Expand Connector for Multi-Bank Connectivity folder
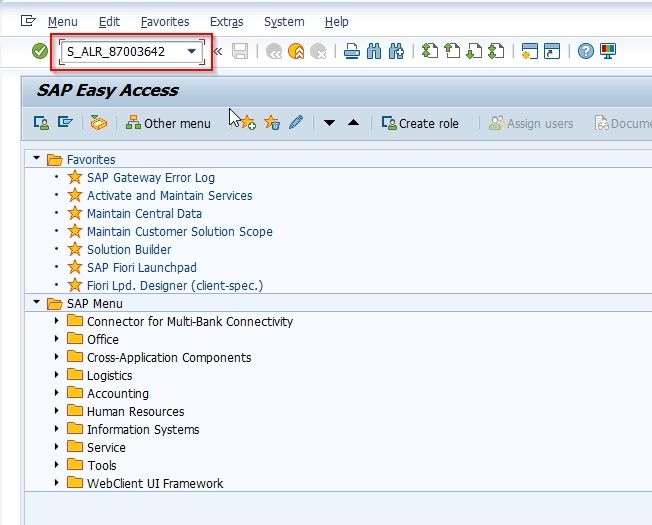Viewport: 652px width, 525px height. tap(57, 320)
